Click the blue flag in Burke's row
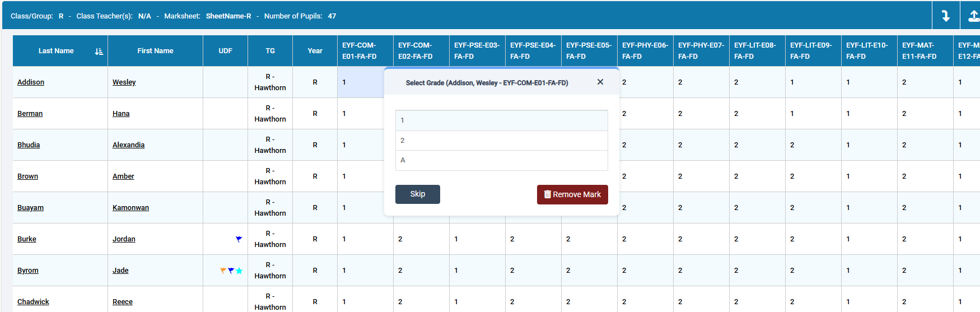Viewport: 980px width, 312px height. pyautogui.click(x=239, y=239)
